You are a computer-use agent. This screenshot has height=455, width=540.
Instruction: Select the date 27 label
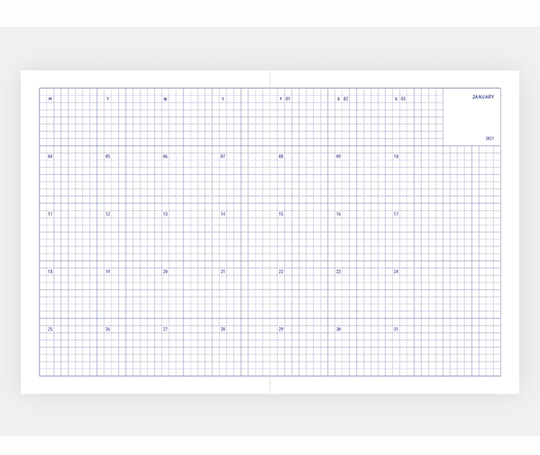pyautogui.click(x=165, y=329)
